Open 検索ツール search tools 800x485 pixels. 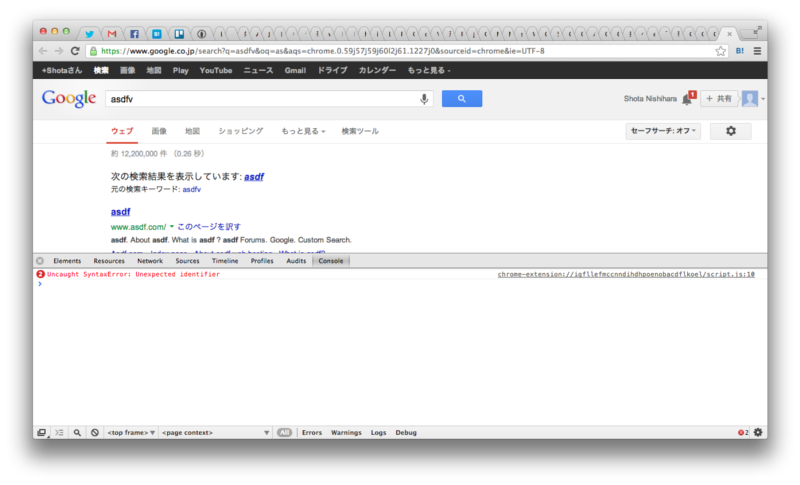click(360, 131)
